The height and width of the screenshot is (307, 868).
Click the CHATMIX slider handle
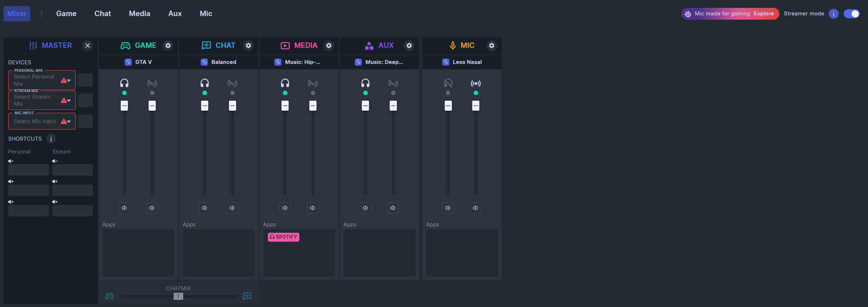179,297
